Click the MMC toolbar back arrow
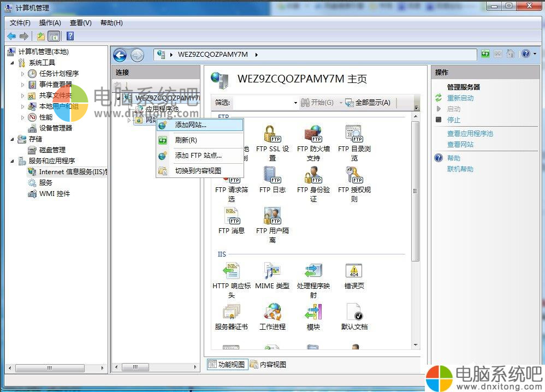This screenshot has height=392, width=545. pos(11,36)
